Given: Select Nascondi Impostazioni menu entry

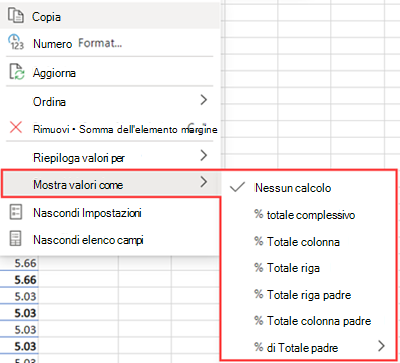Looking at the screenshot, I should coord(110,212).
